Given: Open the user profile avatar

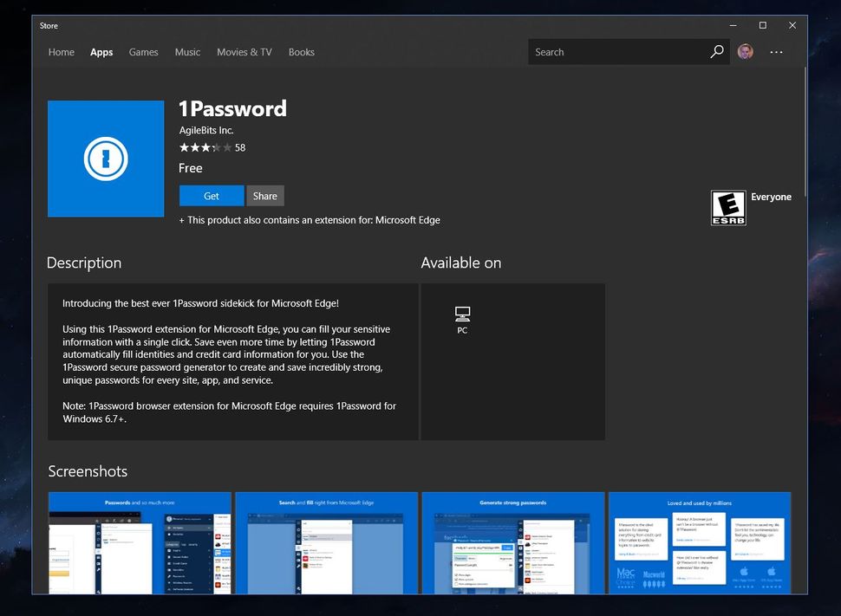Looking at the screenshot, I should (745, 52).
